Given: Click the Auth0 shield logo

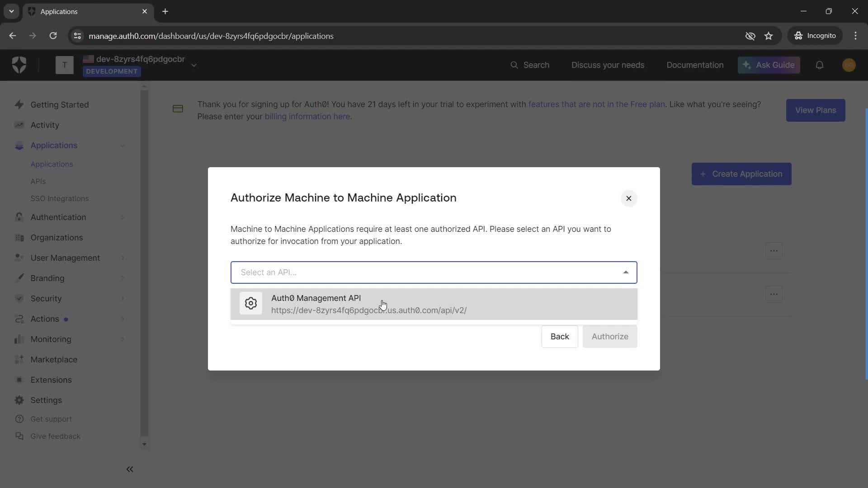Looking at the screenshot, I should tap(19, 65).
